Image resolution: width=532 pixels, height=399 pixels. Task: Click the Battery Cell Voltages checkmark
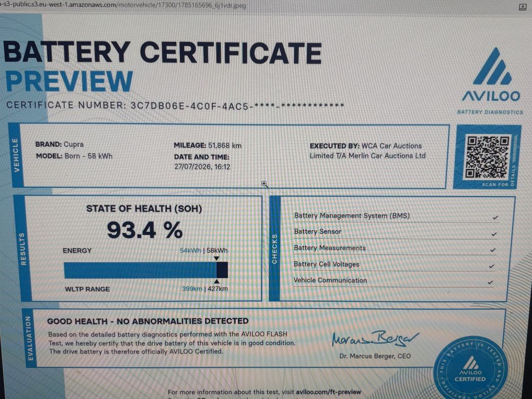pyautogui.click(x=491, y=267)
